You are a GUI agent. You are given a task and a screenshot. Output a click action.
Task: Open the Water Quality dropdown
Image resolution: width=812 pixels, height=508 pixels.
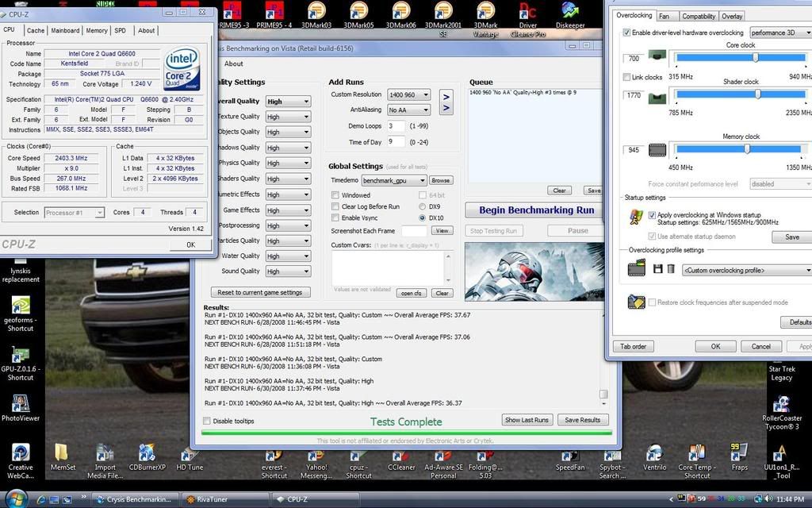click(x=288, y=256)
